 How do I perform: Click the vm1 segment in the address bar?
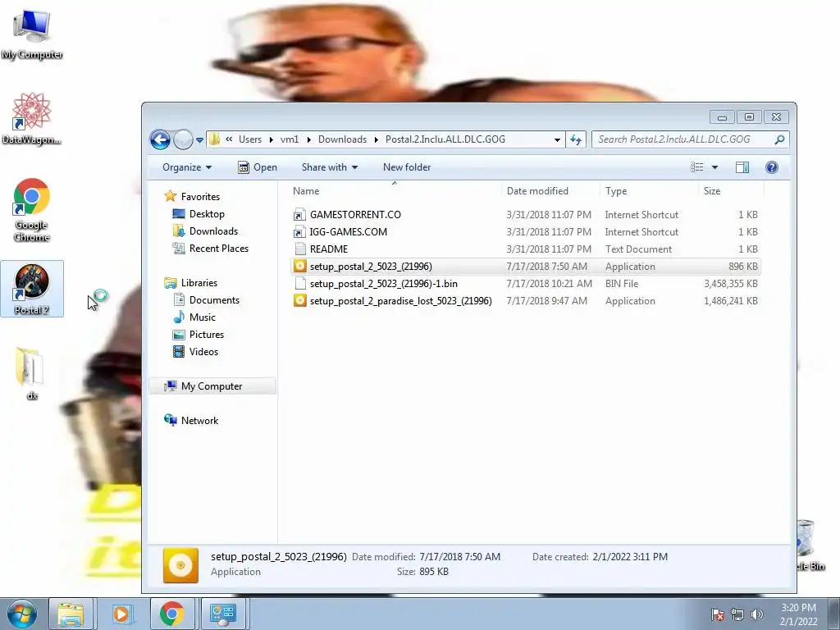pyautogui.click(x=290, y=139)
